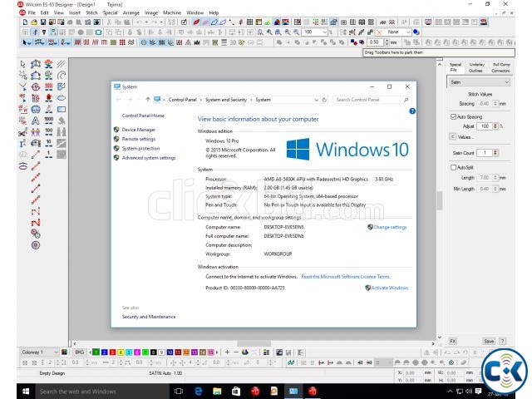The image size is (532, 399).
Task: Select red color swatch number 3
Action: [113, 352]
